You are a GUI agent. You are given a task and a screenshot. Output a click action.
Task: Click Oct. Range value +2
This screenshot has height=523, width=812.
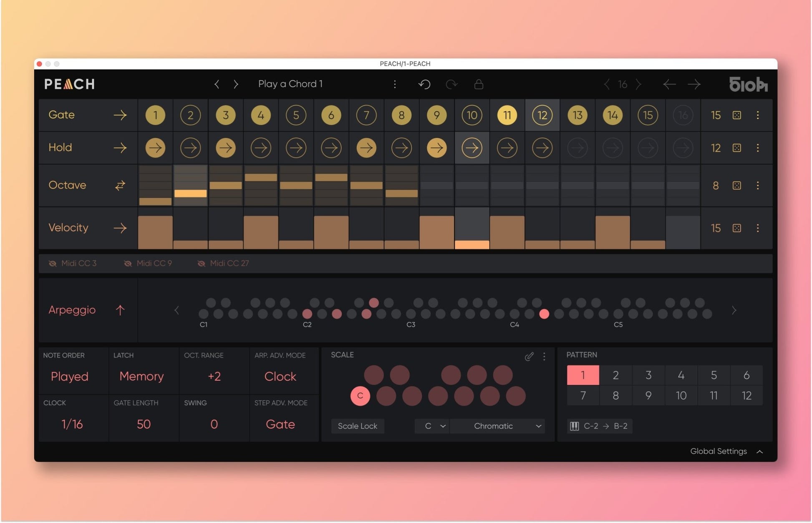(214, 376)
